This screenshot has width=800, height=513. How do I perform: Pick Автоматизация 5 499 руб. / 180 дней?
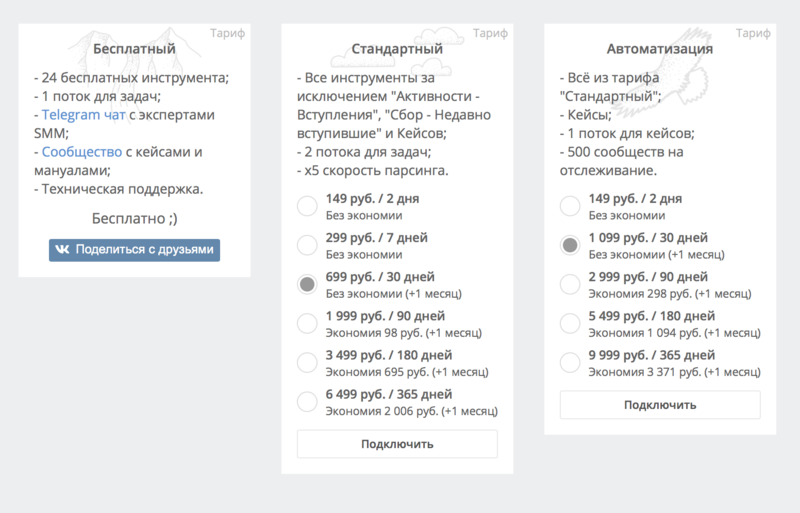tap(570, 324)
